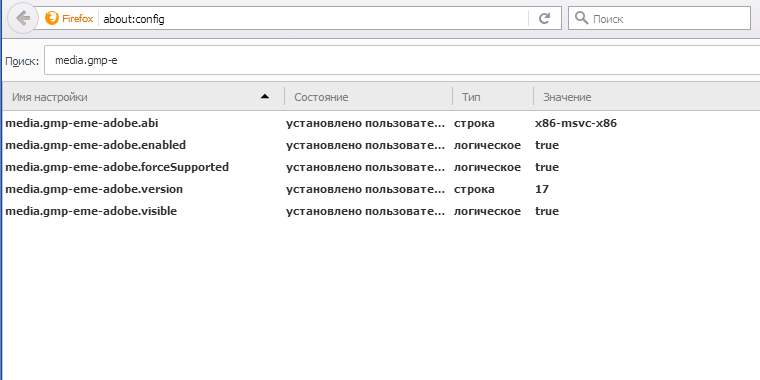This screenshot has height=380, width=760.
Task: Click the magnifier icon in search box
Action: click(x=581, y=18)
